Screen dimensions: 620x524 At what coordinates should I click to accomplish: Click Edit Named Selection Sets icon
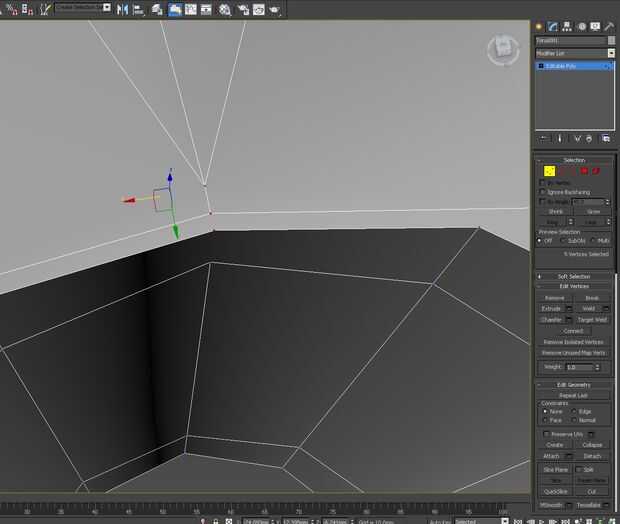tap(45, 9)
